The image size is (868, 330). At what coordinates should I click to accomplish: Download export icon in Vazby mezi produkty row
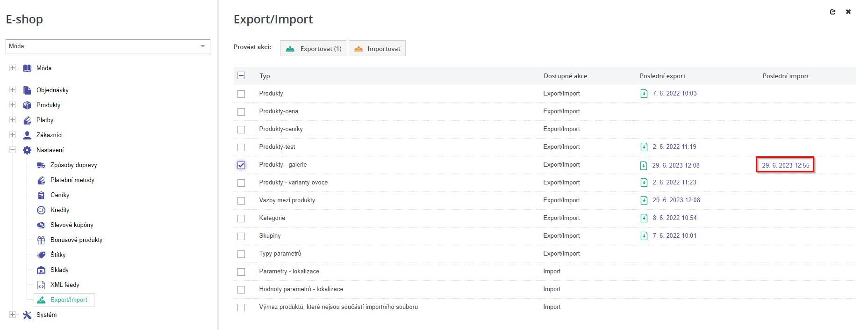coord(644,200)
